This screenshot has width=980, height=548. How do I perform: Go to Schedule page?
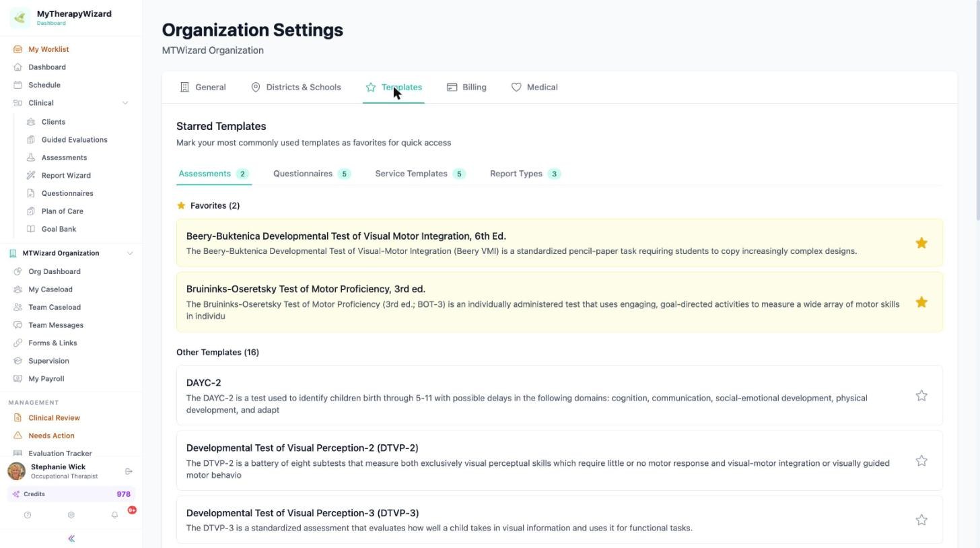[x=44, y=85]
